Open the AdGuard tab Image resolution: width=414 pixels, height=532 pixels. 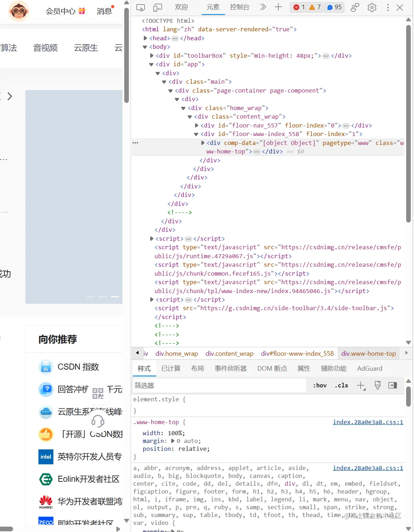click(x=370, y=369)
